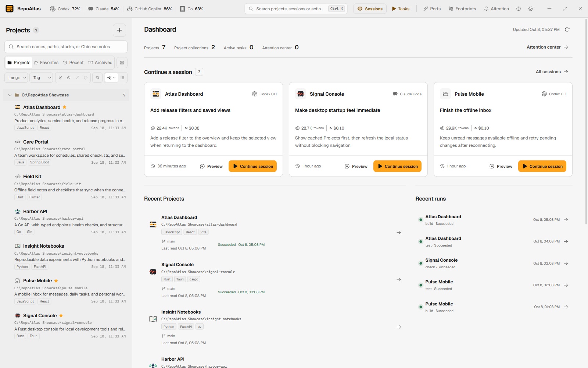
Task: Collapse all groups with double chevron up
Action: coord(69,78)
